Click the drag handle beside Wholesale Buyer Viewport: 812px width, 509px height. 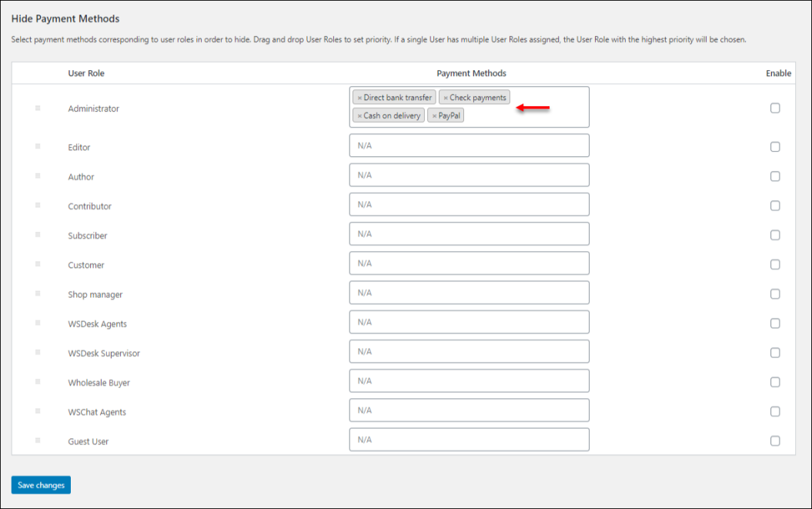37,382
